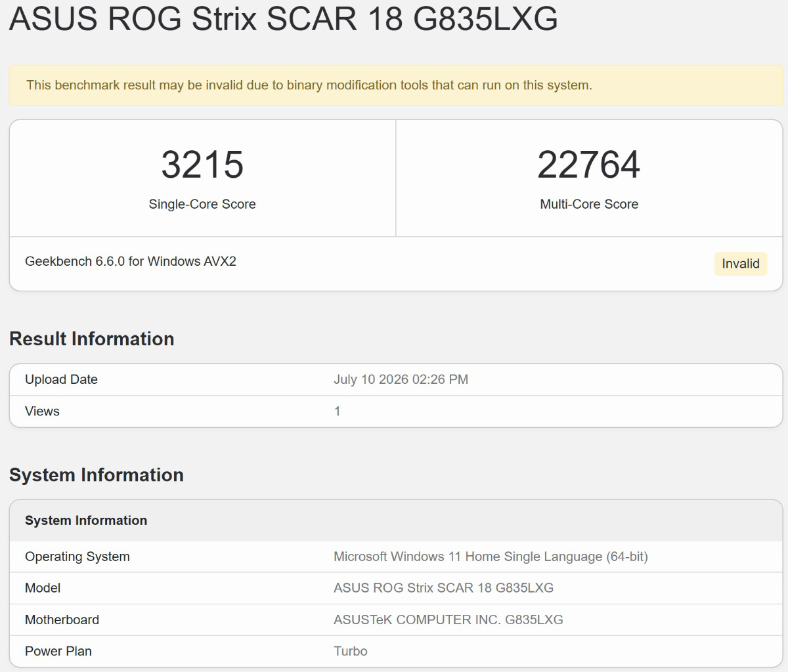Click the Power Plan row label
Screen dimensions: 788x672
click(58, 651)
